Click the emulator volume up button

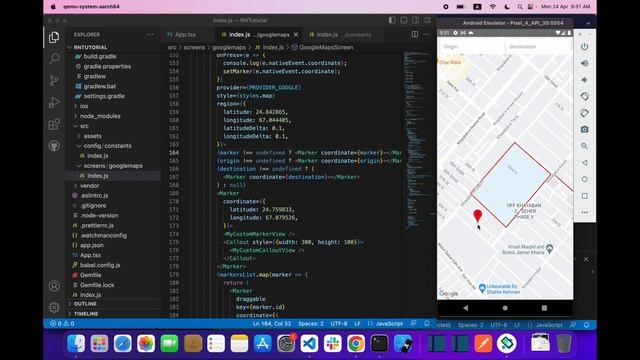tap(584, 63)
